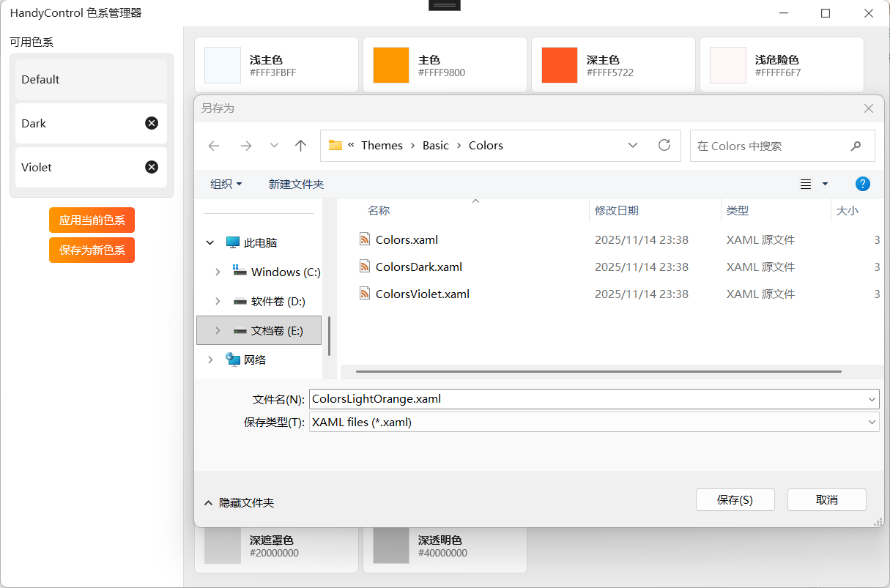
Task: Click 新建文件夹 toolbar button
Action: [x=296, y=184]
